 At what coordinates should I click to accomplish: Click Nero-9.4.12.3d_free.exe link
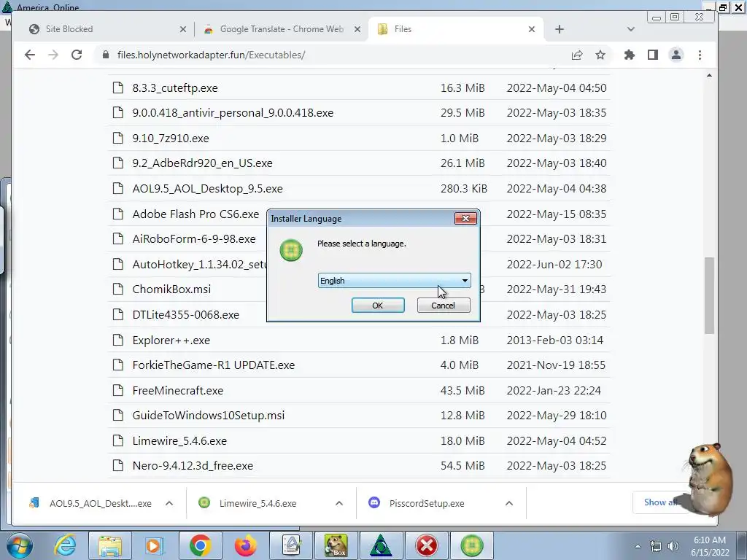193,465
